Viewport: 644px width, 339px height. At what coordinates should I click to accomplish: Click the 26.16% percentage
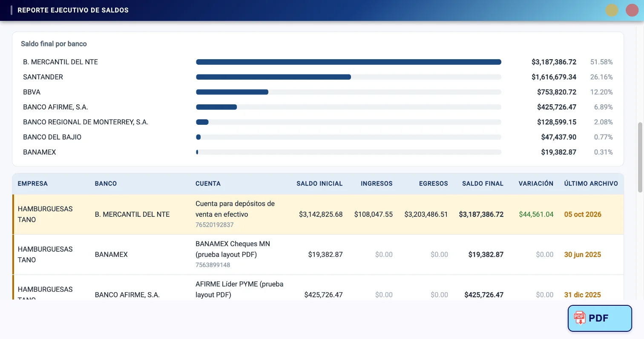(x=601, y=77)
